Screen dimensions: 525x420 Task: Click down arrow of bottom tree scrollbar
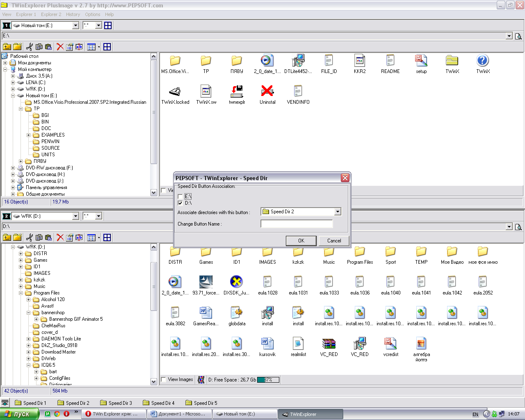click(154, 381)
